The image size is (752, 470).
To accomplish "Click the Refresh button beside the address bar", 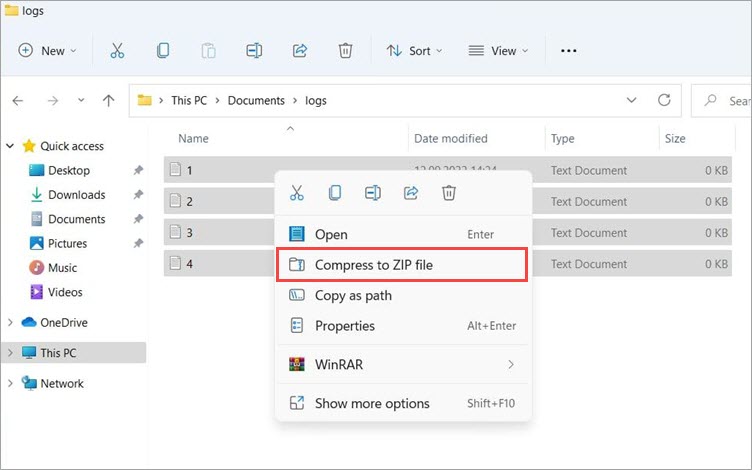I will pyautogui.click(x=663, y=100).
